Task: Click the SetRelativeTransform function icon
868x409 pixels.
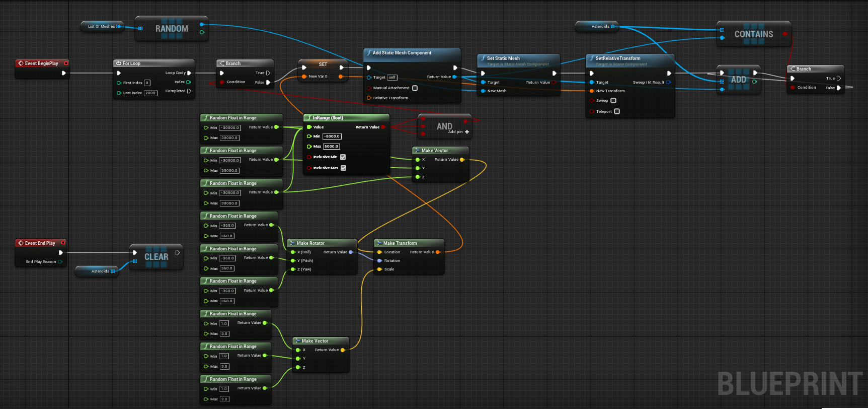Action: pyautogui.click(x=592, y=58)
